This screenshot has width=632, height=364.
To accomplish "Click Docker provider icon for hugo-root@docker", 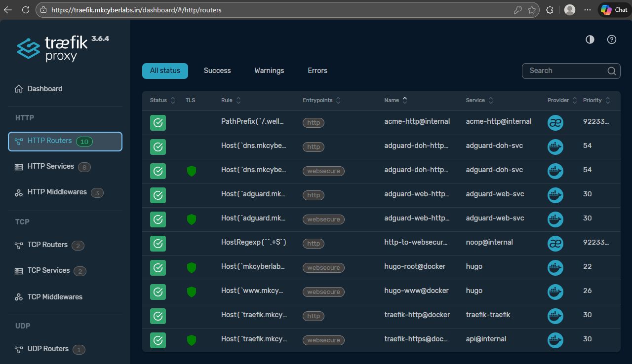I will pos(555,268).
